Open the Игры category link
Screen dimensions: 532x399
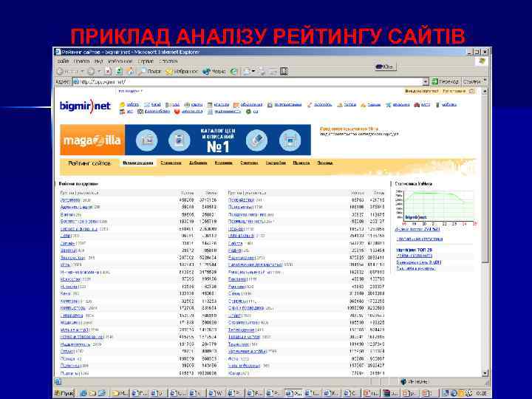(66, 265)
